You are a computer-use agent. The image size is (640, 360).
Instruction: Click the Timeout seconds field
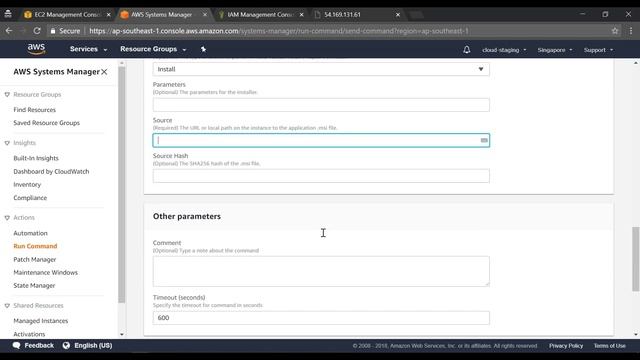321,318
